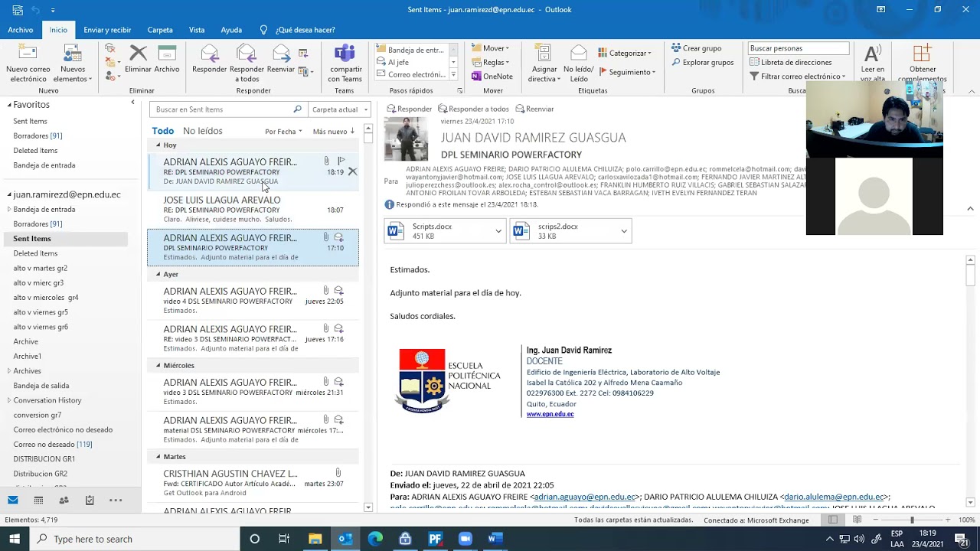Open the Categorizar dropdown

pyautogui.click(x=624, y=53)
